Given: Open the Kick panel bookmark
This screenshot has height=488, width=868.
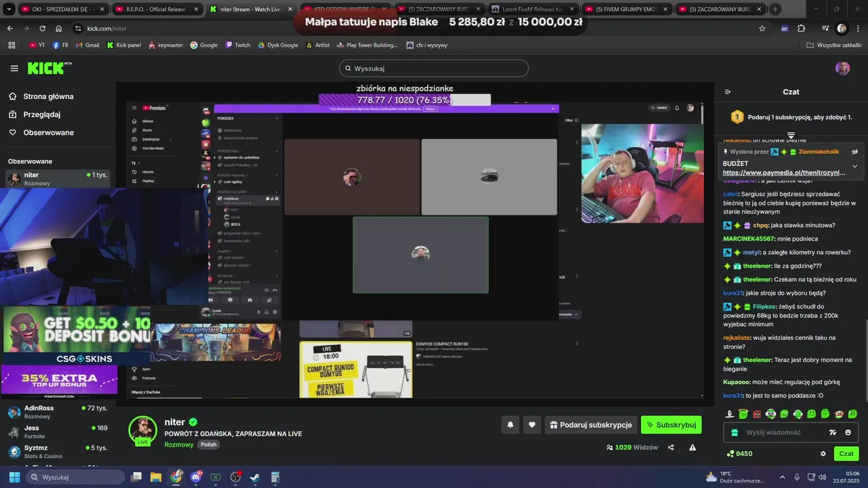Looking at the screenshot, I should point(124,45).
